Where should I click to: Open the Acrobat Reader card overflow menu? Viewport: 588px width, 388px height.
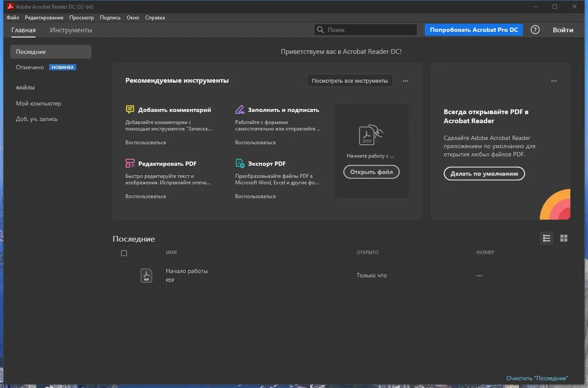click(x=554, y=81)
